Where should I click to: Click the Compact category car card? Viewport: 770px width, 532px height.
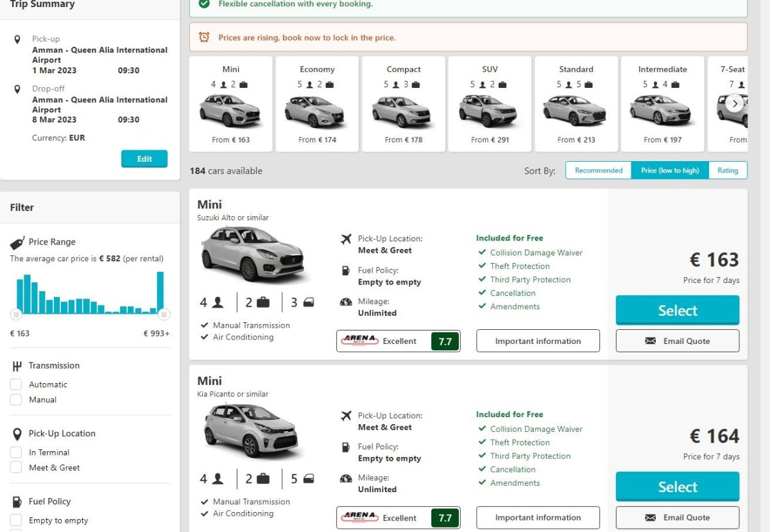(403, 104)
